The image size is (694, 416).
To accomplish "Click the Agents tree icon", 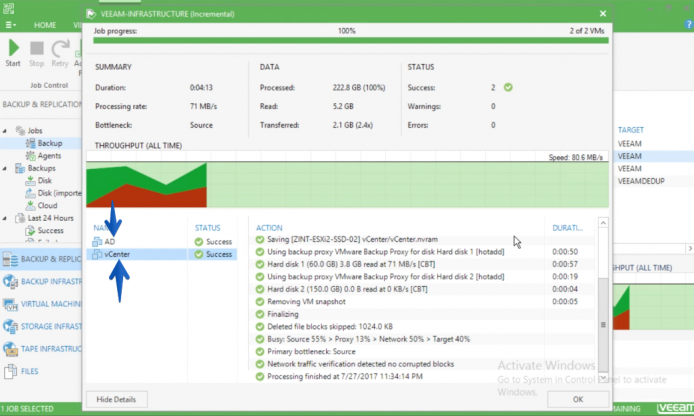I will 30,156.
